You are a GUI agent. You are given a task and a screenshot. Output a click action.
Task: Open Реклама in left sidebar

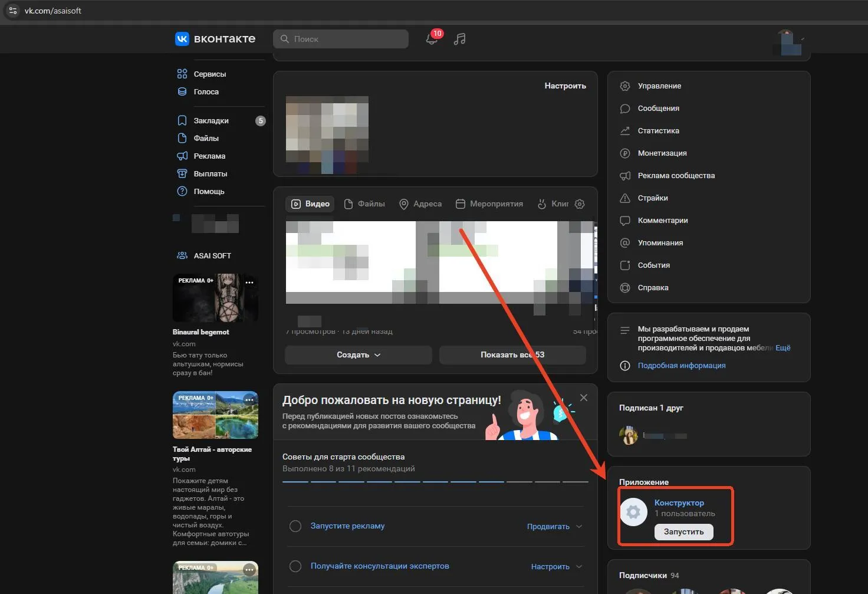[201, 156]
